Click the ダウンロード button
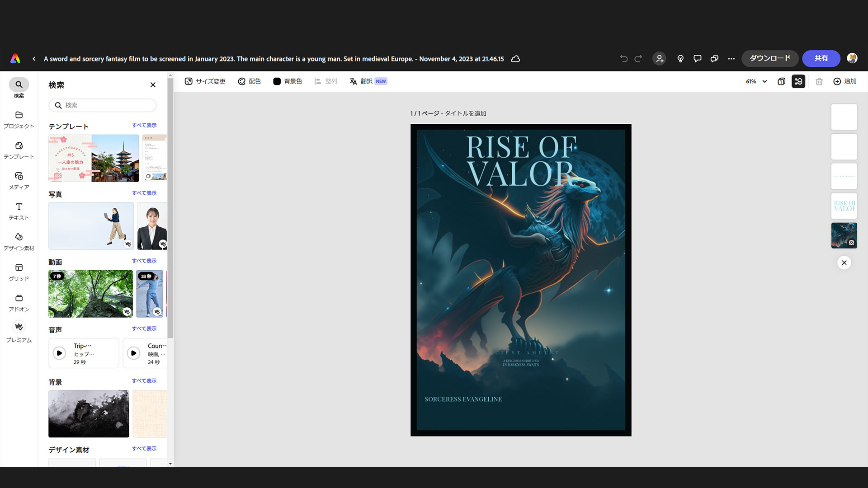Screen dimensions: 868x488 (x=770, y=58)
